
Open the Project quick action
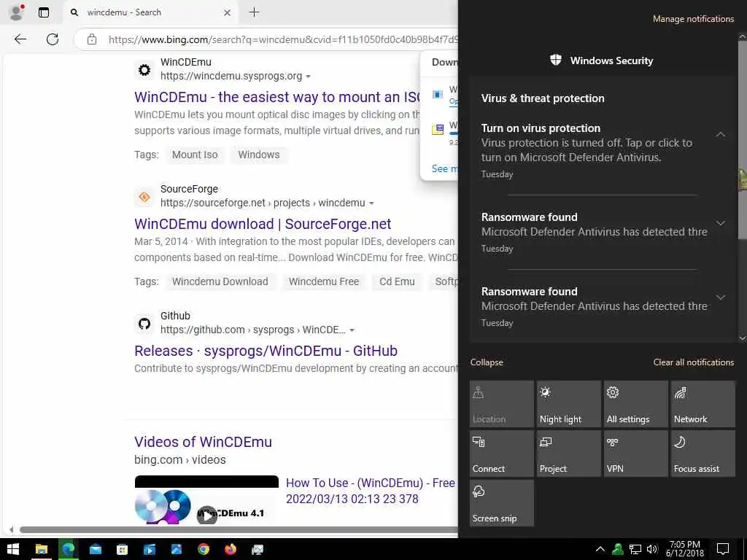pyautogui.click(x=569, y=454)
